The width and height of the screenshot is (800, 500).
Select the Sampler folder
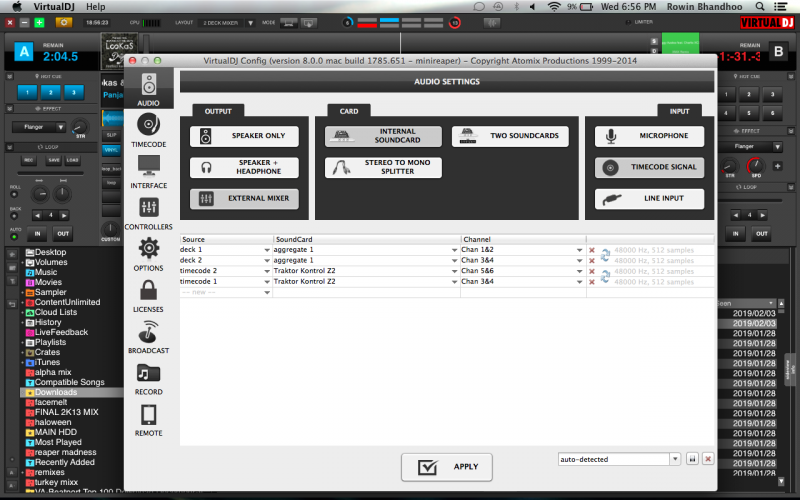(x=51, y=292)
